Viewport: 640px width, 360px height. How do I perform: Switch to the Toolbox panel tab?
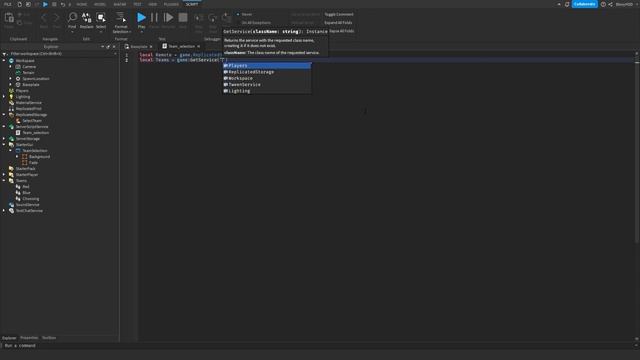click(x=49, y=338)
